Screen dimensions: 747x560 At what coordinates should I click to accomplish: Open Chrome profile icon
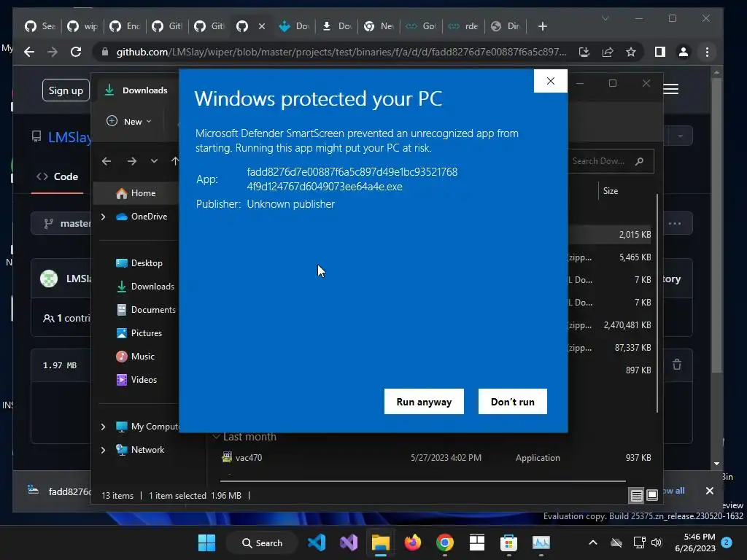click(683, 52)
